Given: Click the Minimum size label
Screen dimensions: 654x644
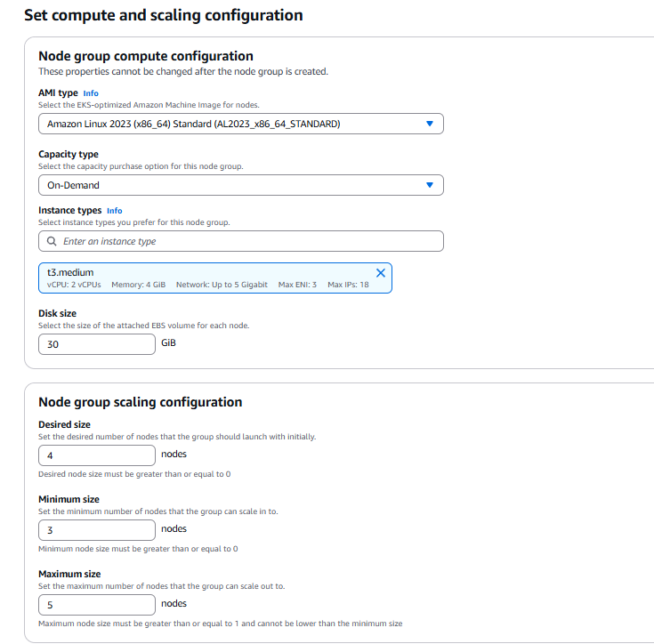Looking at the screenshot, I should tap(69, 499).
